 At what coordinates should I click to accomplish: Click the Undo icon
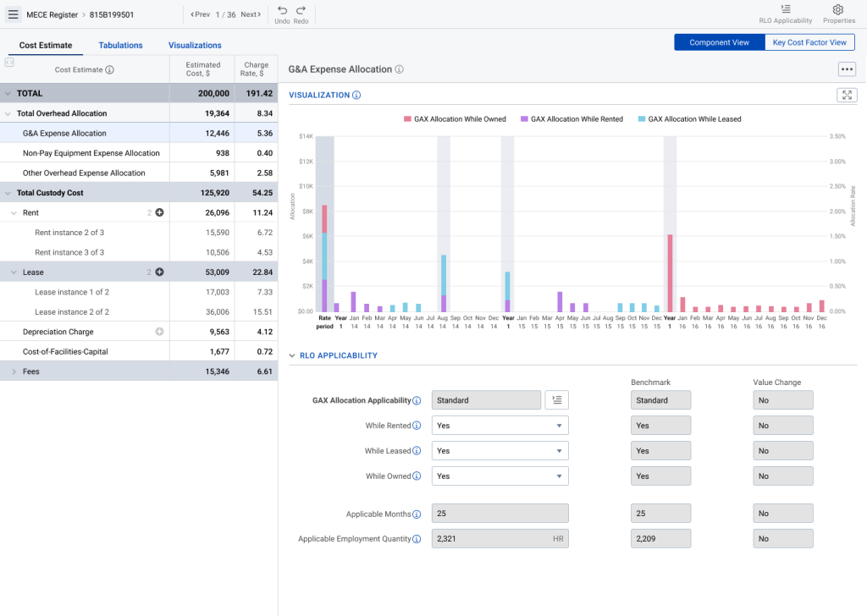[x=282, y=11]
